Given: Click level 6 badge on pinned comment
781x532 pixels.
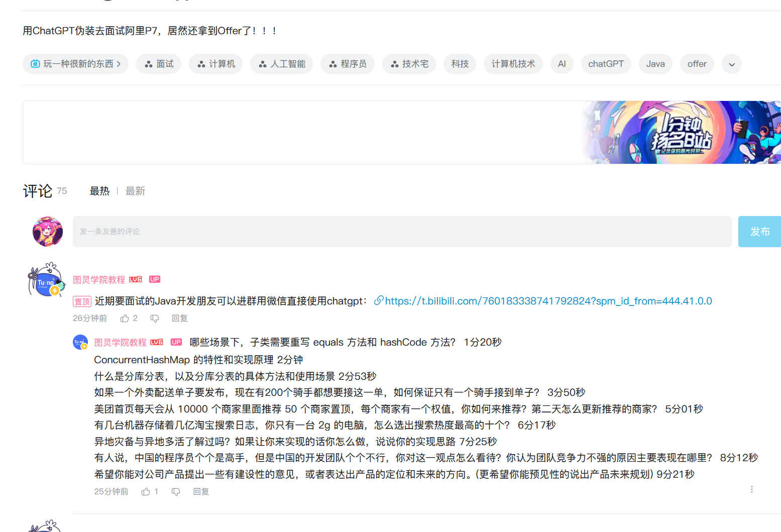Looking at the screenshot, I should 136,279.
